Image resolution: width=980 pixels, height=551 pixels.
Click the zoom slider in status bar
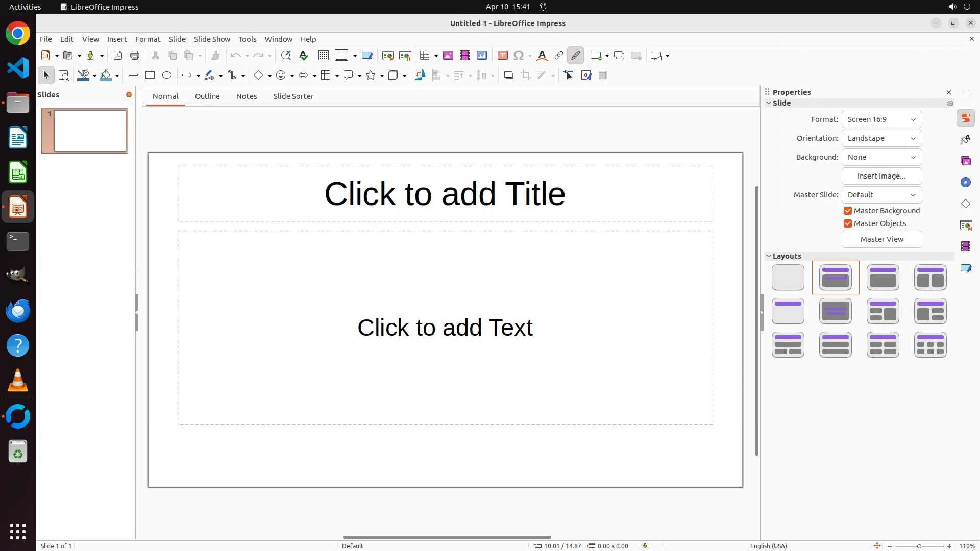coord(919,546)
